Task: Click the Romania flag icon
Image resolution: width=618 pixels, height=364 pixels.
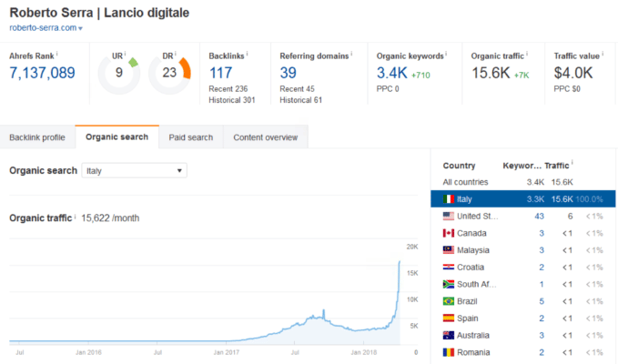Action: 449,352
